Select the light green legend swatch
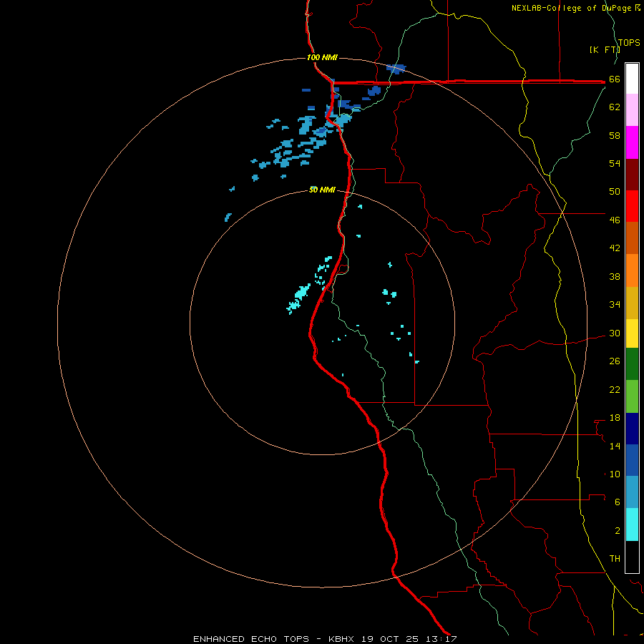 pos(632,396)
